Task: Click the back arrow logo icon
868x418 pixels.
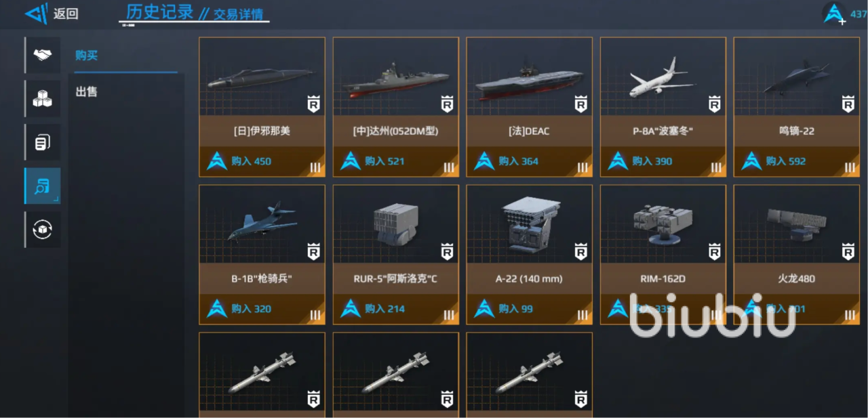Action: click(37, 13)
